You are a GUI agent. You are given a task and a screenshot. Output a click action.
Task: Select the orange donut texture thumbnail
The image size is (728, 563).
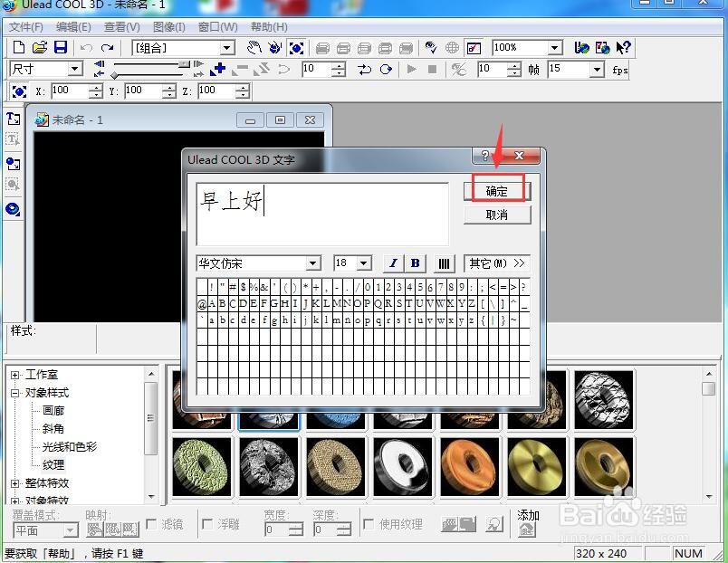pos(470,467)
